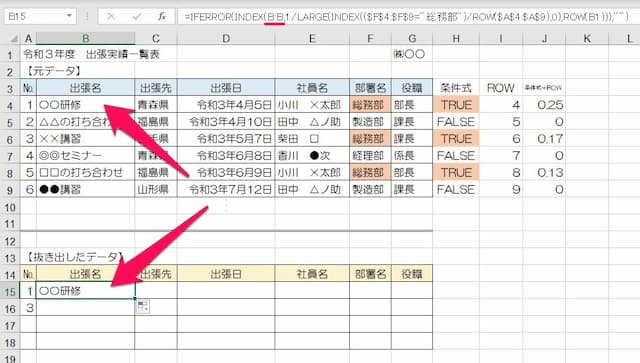Image resolution: width=640 pixels, height=363 pixels.
Task: Click cell 〇〇研修 in row 4
Action: click(86, 105)
